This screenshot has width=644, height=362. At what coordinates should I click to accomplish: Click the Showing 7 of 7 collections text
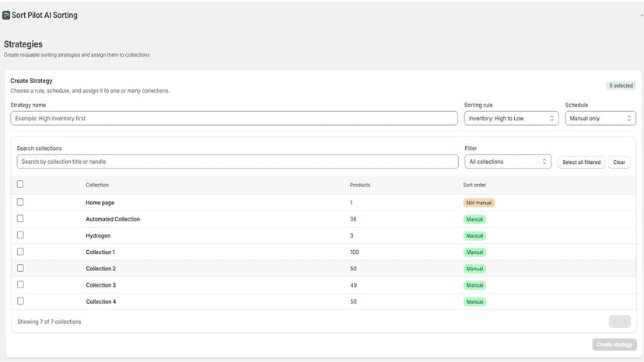pyautogui.click(x=49, y=322)
